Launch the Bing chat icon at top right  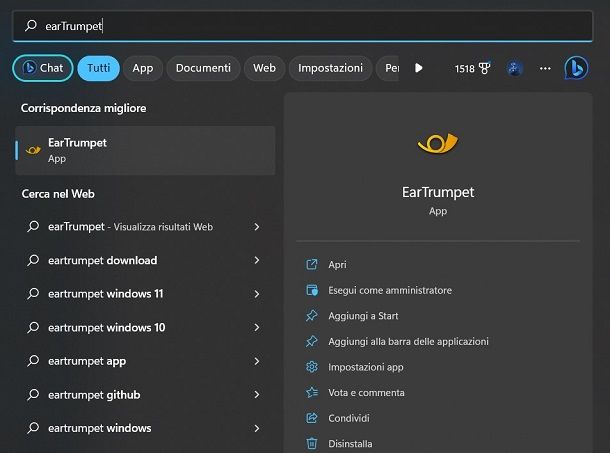pyautogui.click(x=576, y=68)
